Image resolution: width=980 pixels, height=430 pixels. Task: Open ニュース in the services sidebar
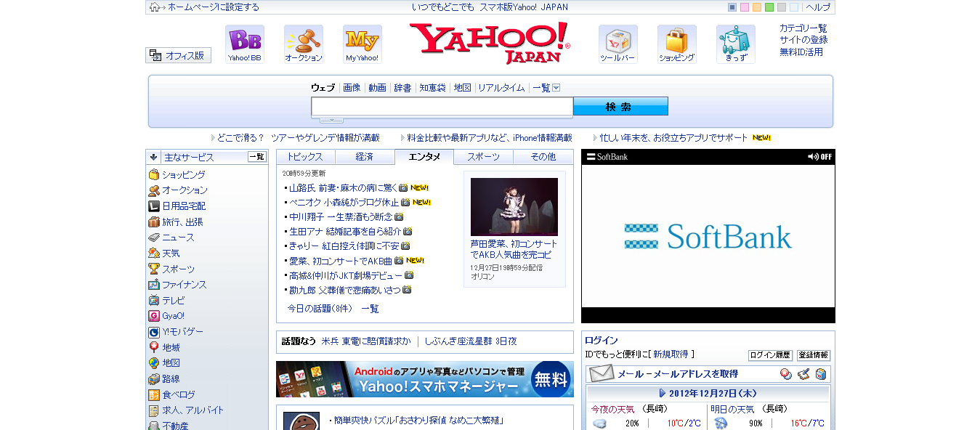[178, 238]
